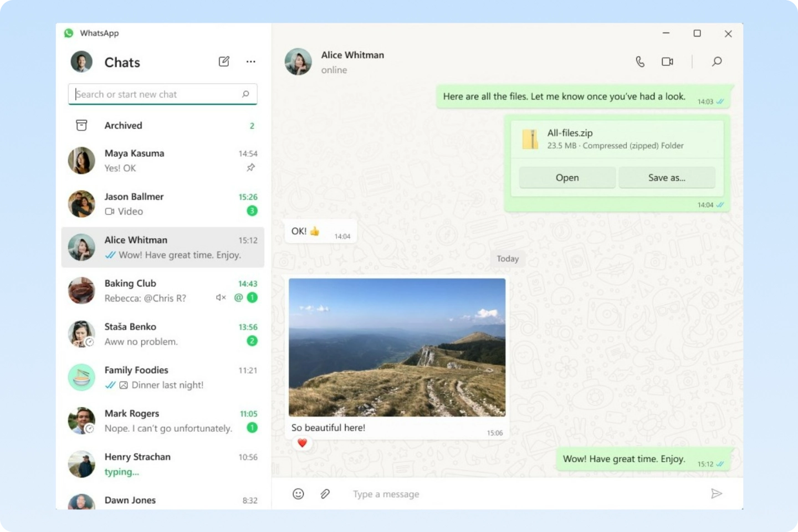
Task: Select the Baking Club group chat
Action: coord(162,291)
